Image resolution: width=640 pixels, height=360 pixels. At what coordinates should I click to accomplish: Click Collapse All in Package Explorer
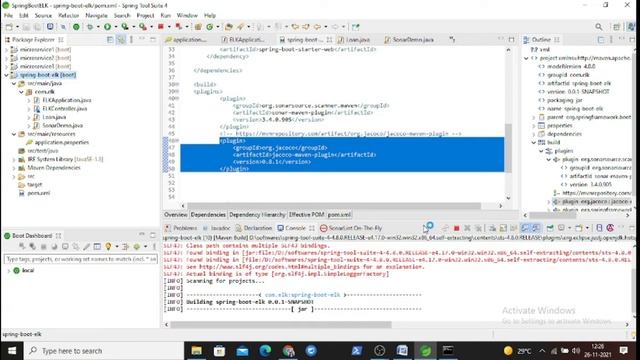click(110, 40)
